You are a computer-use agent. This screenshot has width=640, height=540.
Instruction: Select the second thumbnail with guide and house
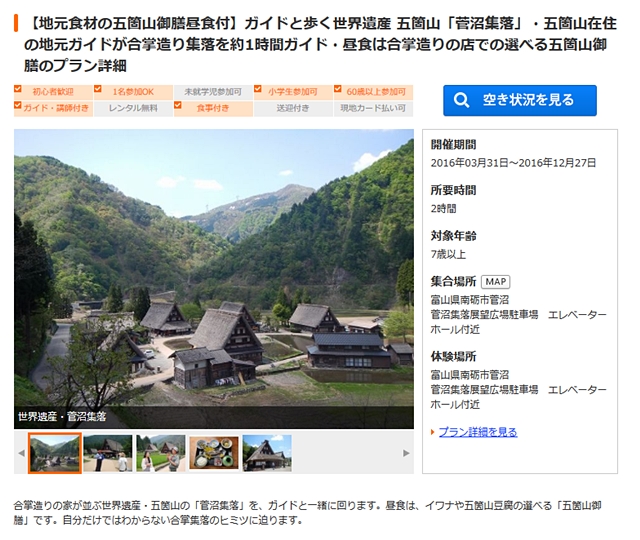point(108,453)
